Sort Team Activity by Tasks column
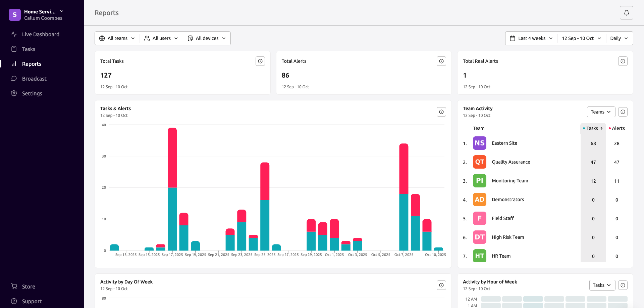 593,128
